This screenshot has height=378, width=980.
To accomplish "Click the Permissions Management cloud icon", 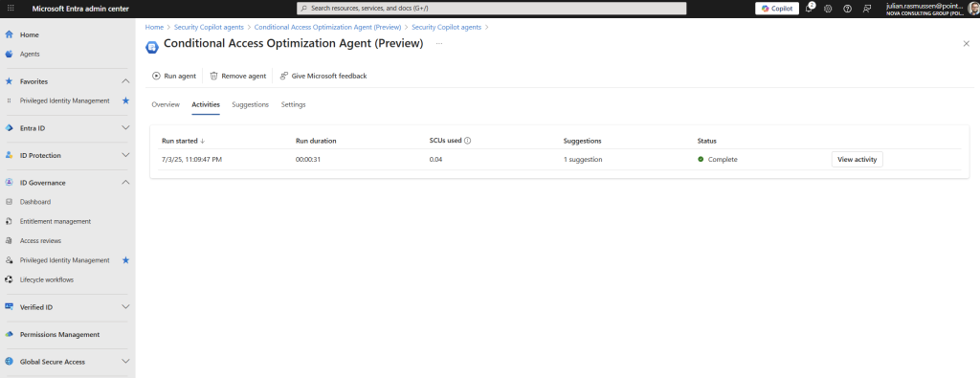I will tap(9, 334).
